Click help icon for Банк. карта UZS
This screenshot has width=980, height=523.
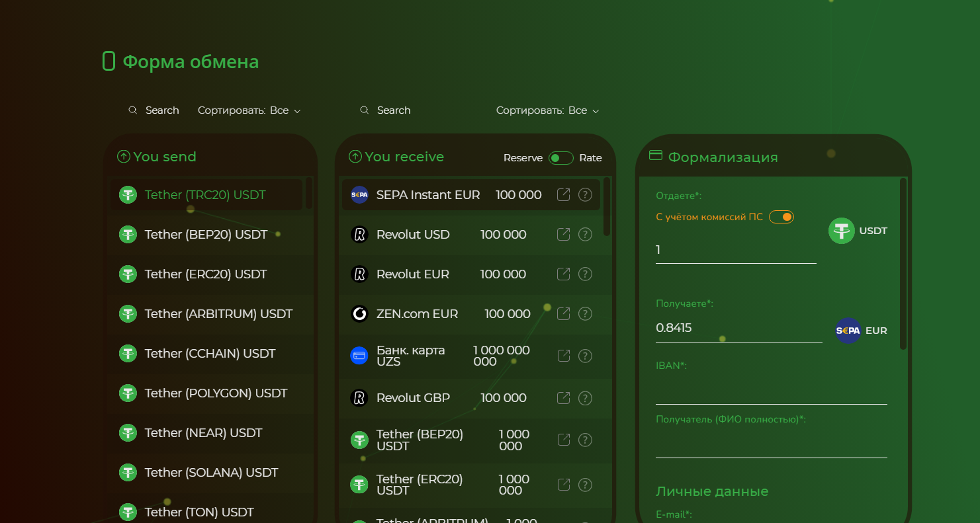point(585,356)
